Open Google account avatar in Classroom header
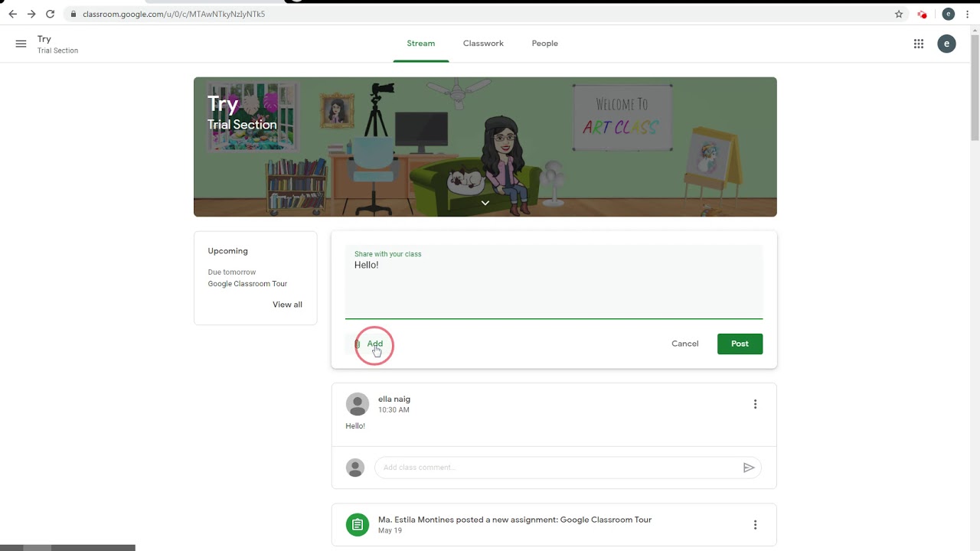Screen dimensions: 980x551 [946, 44]
